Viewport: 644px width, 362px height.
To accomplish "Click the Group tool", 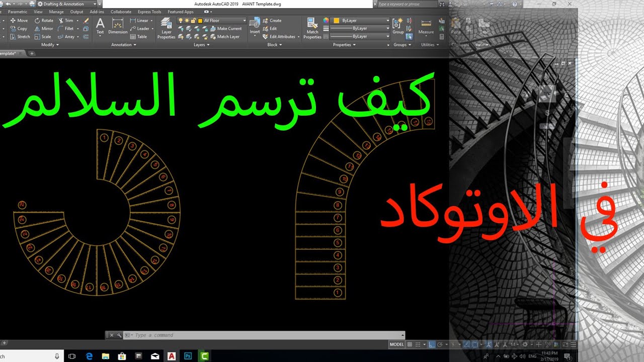I will 398,26.
